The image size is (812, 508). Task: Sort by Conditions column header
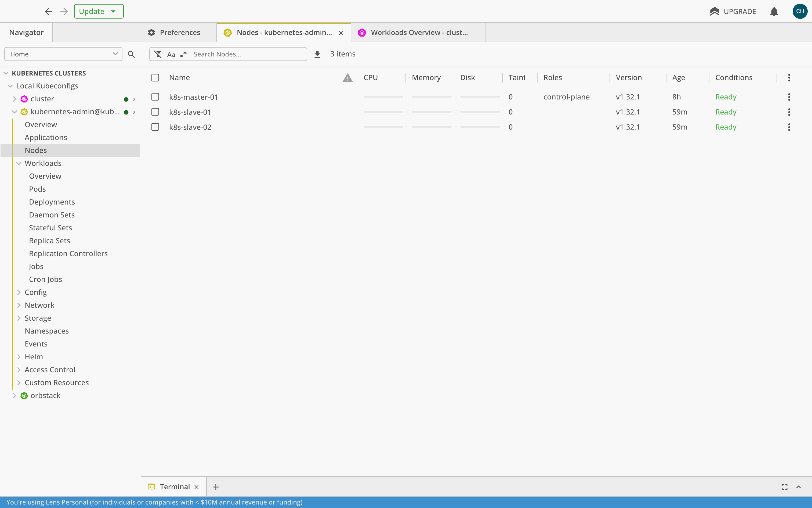[734, 78]
